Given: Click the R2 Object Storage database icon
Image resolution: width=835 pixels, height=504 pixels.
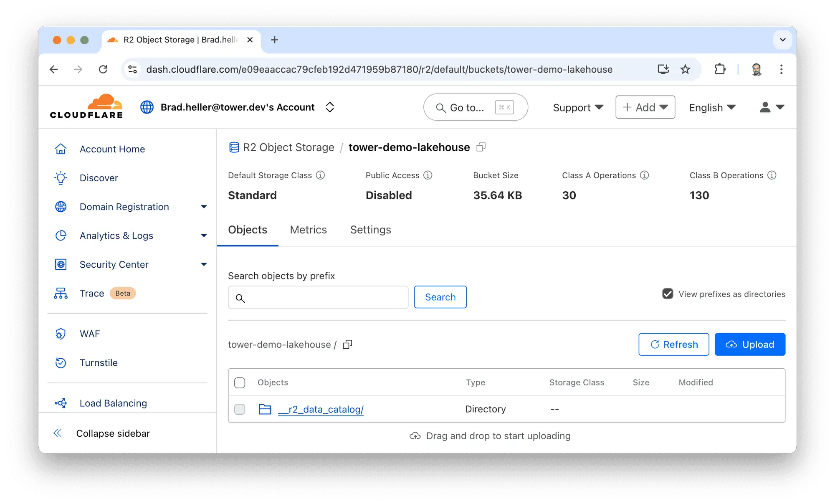Looking at the screenshot, I should [234, 147].
